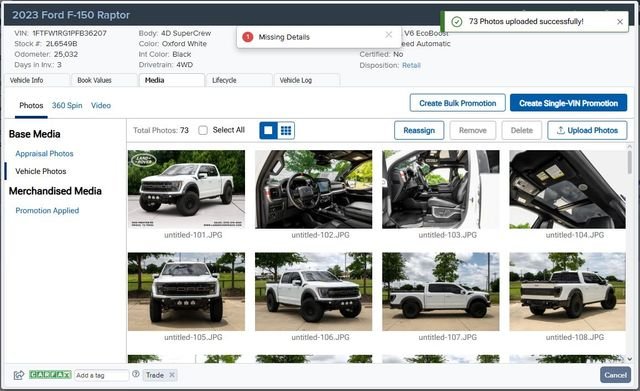Select the untitled-103.JPG photo thumbnail
The height and width of the screenshot is (391, 640).
pyautogui.click(x=441, y=189)
